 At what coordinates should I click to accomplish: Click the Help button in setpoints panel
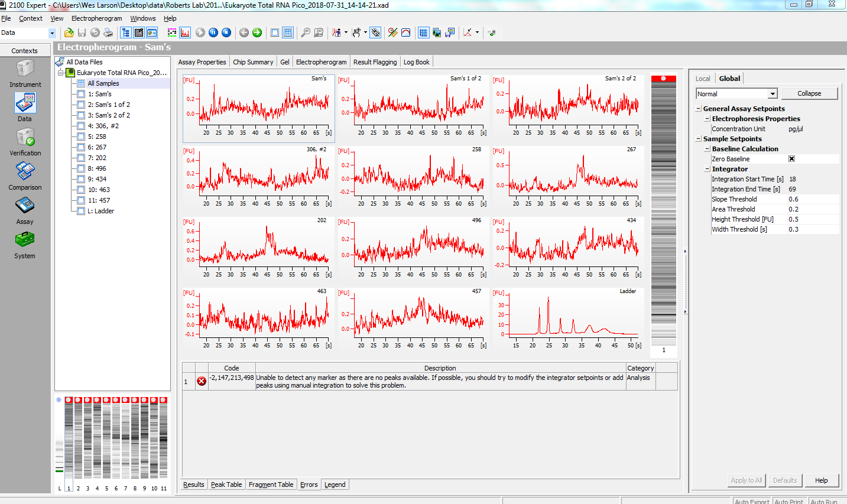pyautogui.click(x=822, y=480)
